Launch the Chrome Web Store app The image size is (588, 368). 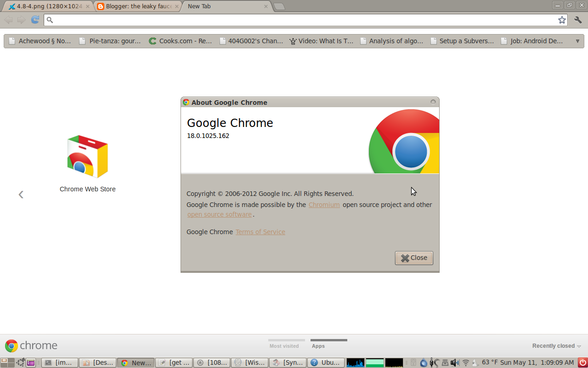(x=87, y=163)
